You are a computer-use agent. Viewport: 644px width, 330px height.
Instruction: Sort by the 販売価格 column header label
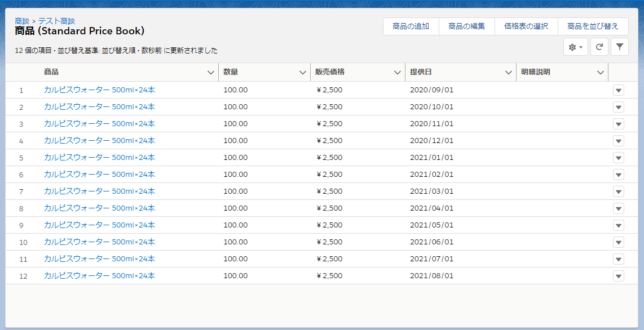tap(330, 72)
